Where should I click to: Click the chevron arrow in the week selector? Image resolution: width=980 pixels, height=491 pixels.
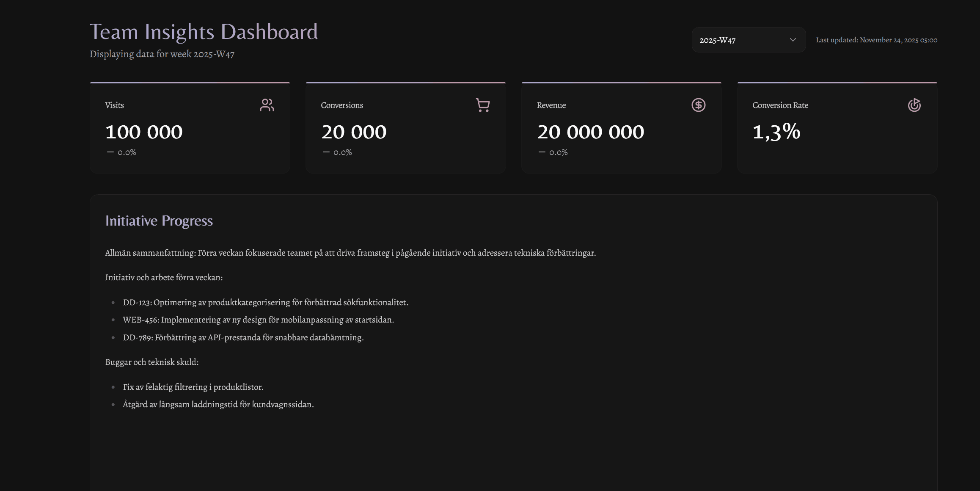point(792,40)
